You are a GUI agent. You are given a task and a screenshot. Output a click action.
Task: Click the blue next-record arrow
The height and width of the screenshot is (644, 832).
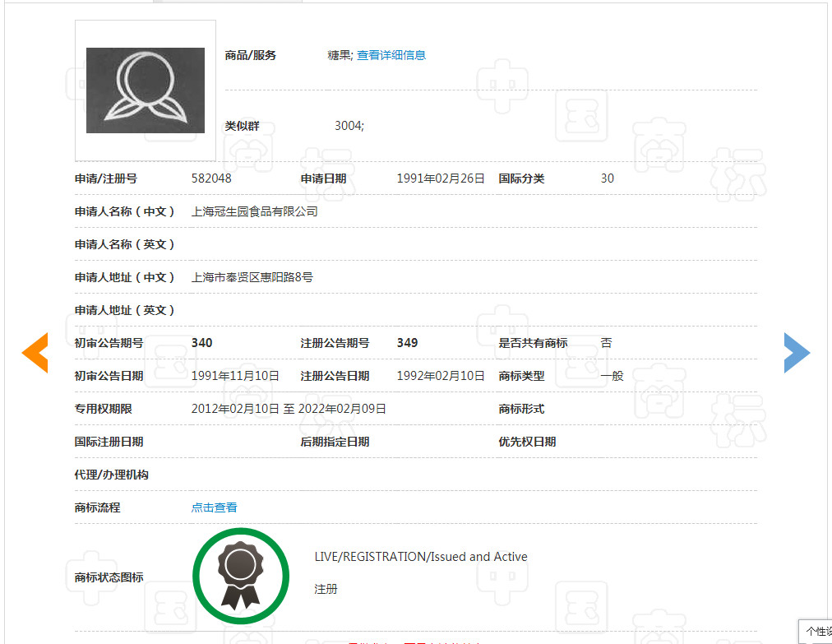[x=796, y=353]
